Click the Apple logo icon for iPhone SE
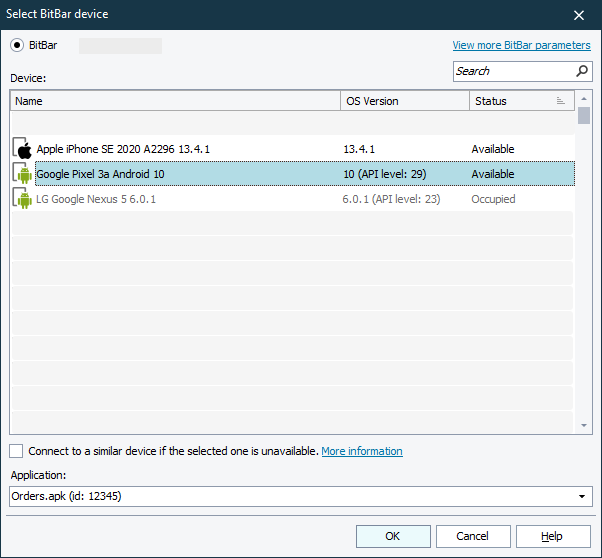 [x=23, y=149]
